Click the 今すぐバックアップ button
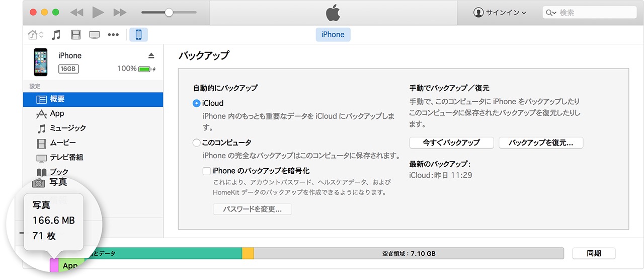The image size is (644, 280). (x=451, y=143)
